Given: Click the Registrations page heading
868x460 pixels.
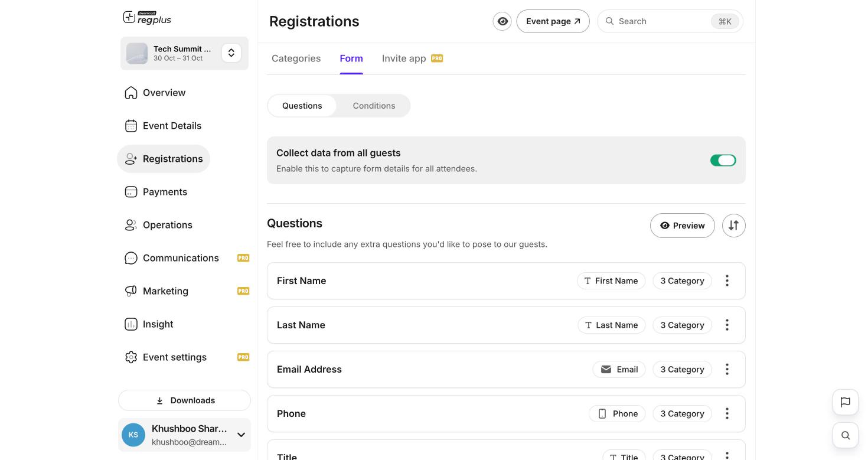Looking at the screenshot, I should 314,21.
